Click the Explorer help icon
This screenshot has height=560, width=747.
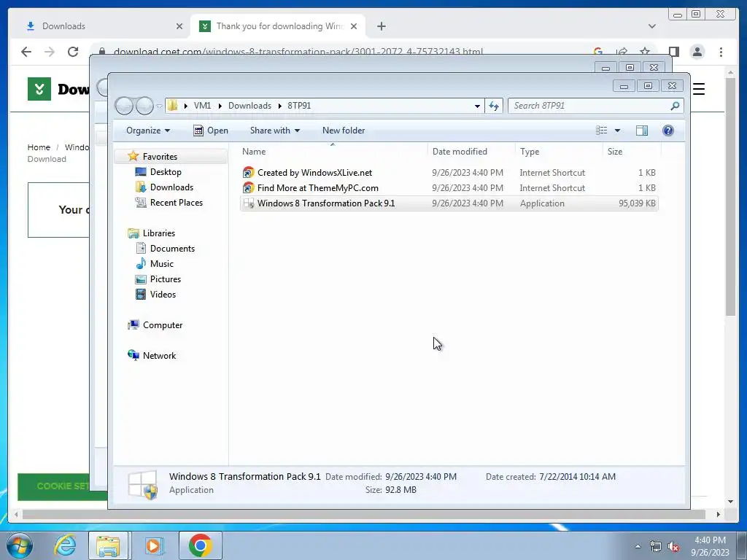pyautogui.click(x=668, y=131)
